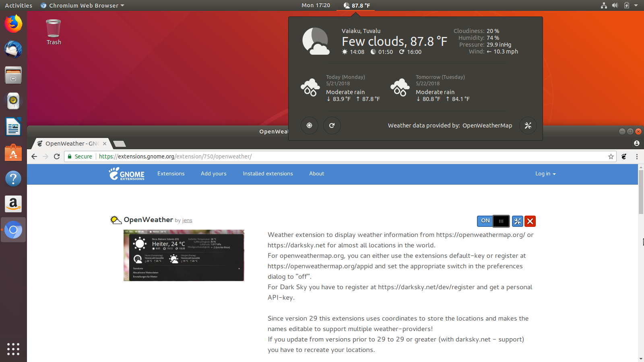The width and height of the screenshot is (644, 362).
Task: Bookmark this page with the star
Action: (611, 156)
